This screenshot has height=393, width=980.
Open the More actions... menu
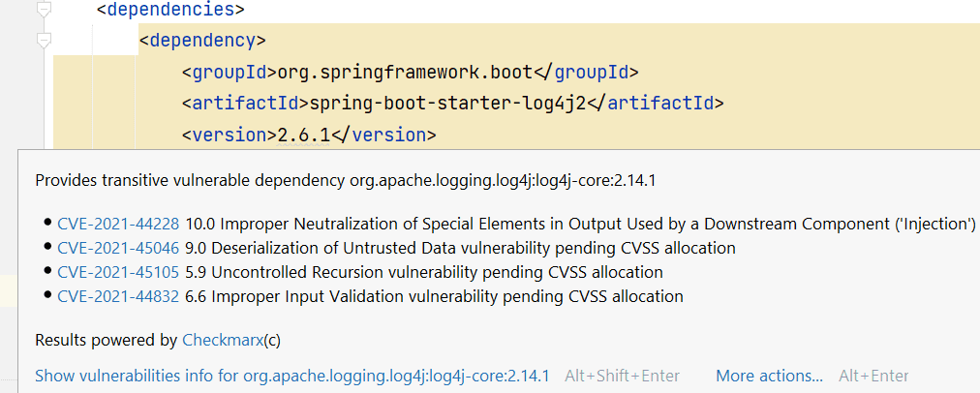pyautogui.click(x=770, y=376)
